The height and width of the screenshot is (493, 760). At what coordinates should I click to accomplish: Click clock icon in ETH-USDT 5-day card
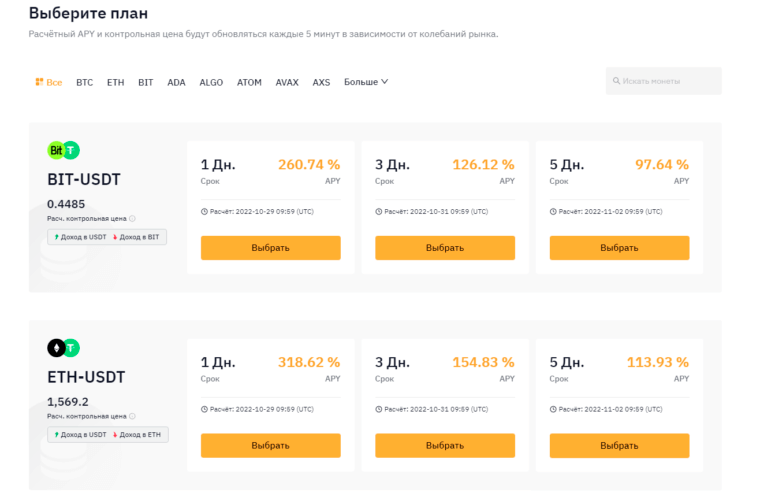tap(553, 409)
